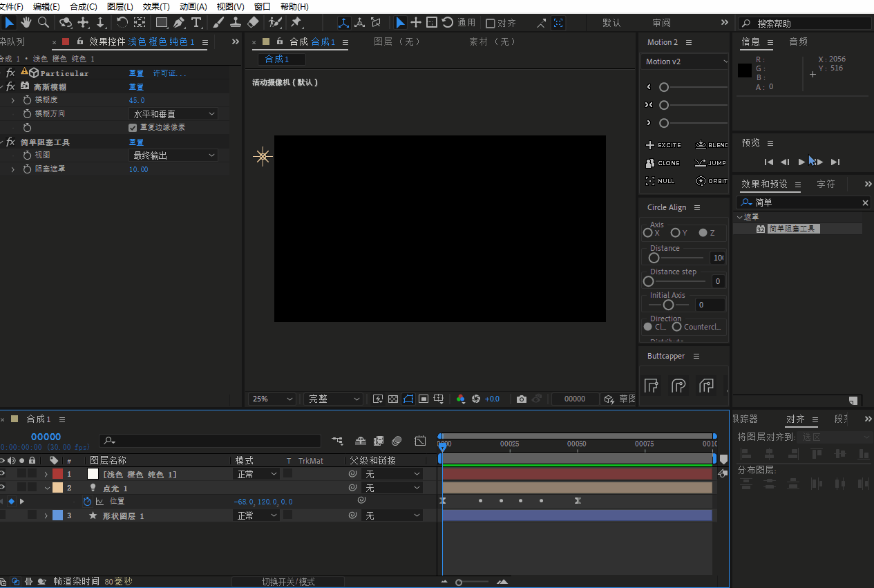Select the X axis radio button
Image resolution: width=874 pixels, height=588 pixels.
pos(648,233)
